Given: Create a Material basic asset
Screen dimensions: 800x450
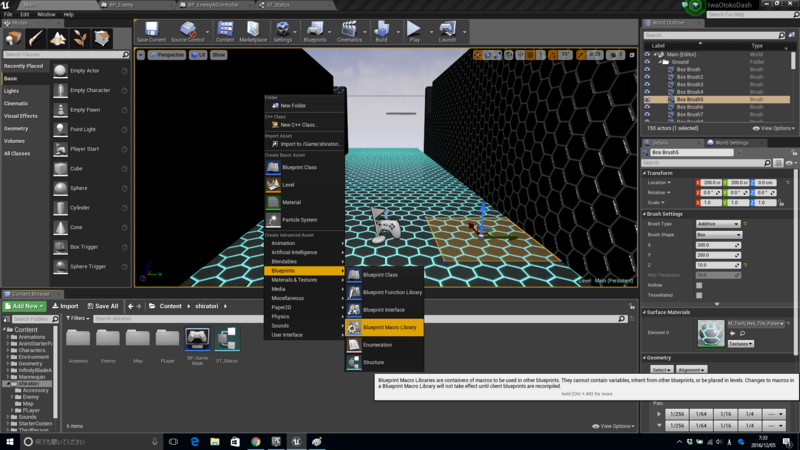Looking at the screenshot, I should click(305, 203).
